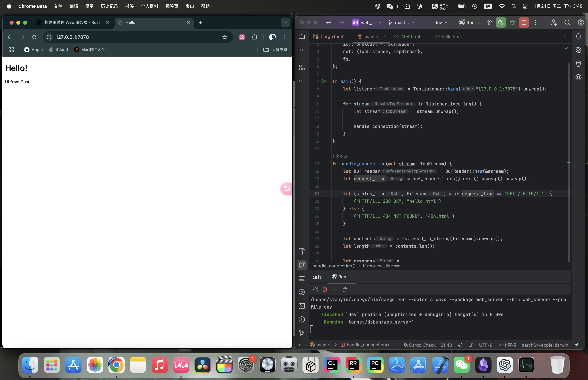Open the Services tool window
This screenshot has height=380, width=588.
click(302, 292)
